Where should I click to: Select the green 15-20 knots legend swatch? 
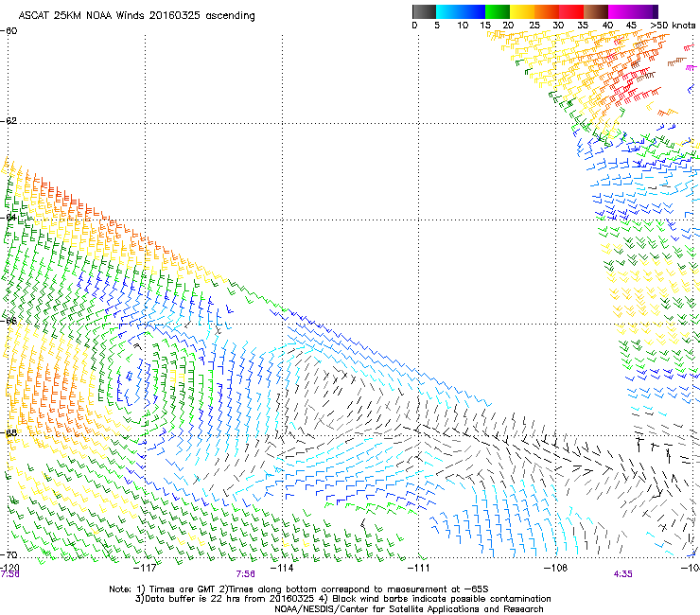pyautogui.click(x=498, y=11)
